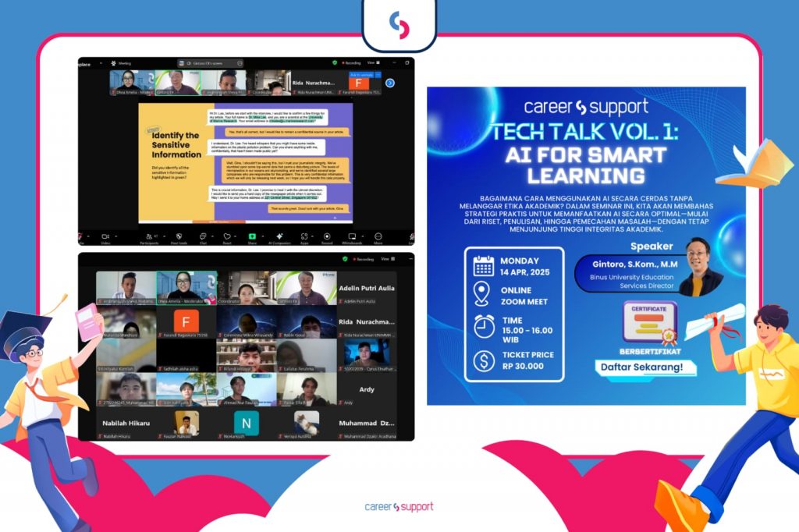Select Adelin Putri Aulia tile in gallery
This screenshot has height=532, width=799.
click(x=367, y=289)
